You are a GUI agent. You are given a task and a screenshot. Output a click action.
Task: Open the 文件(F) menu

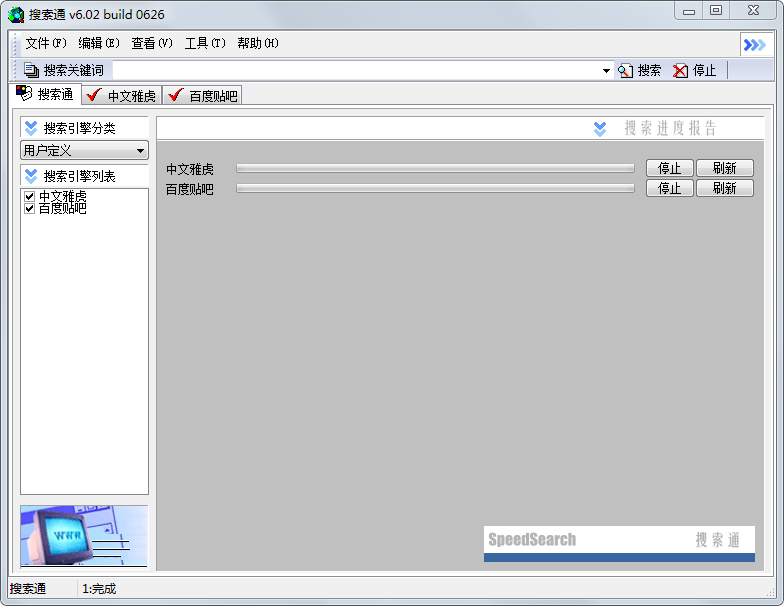click(x=46, y=43)
